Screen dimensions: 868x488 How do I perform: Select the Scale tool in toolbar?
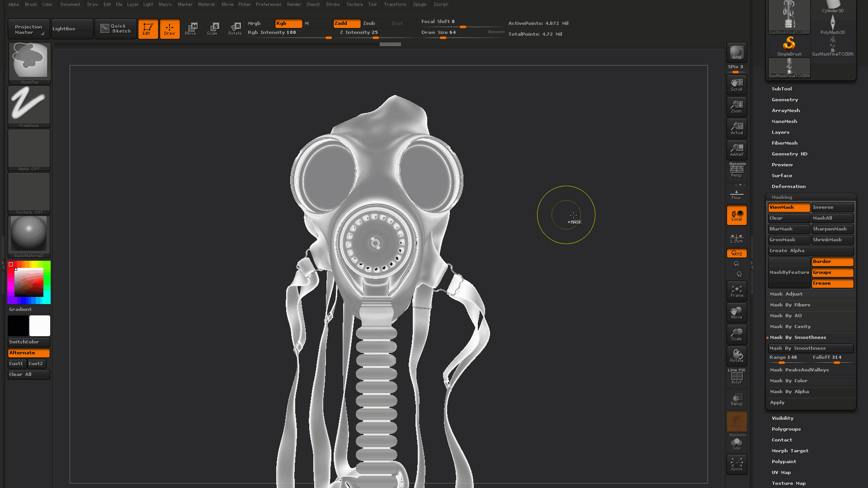coord(212,28)
